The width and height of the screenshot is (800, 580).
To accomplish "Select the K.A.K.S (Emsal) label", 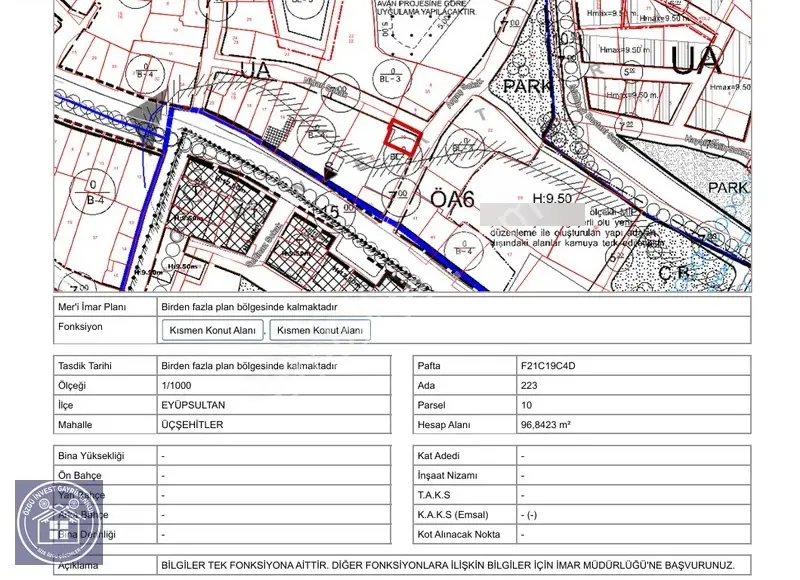I will tap(453, 515).
